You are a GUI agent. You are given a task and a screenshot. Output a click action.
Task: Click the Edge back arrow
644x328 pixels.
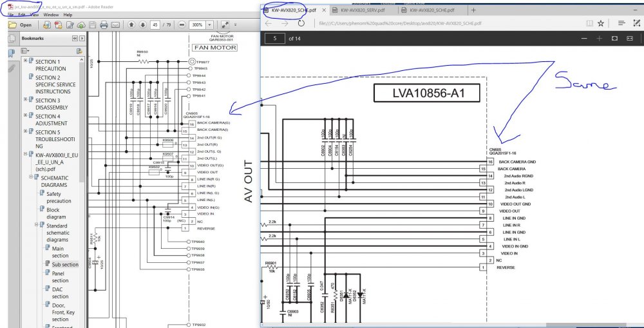268,23
